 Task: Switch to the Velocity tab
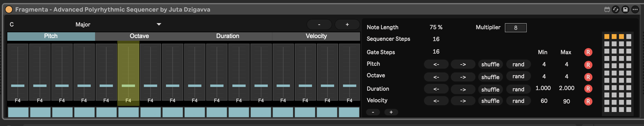click(316, 36)
